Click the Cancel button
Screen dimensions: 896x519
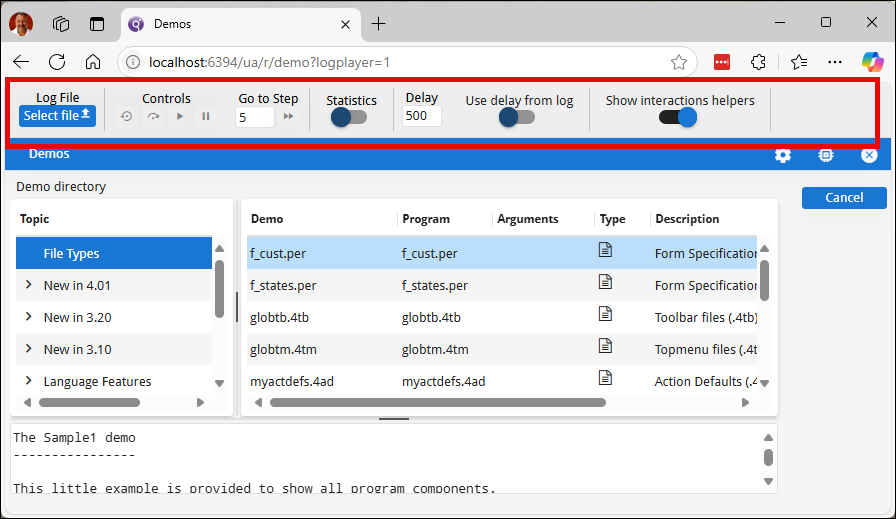tap(843, 198)
